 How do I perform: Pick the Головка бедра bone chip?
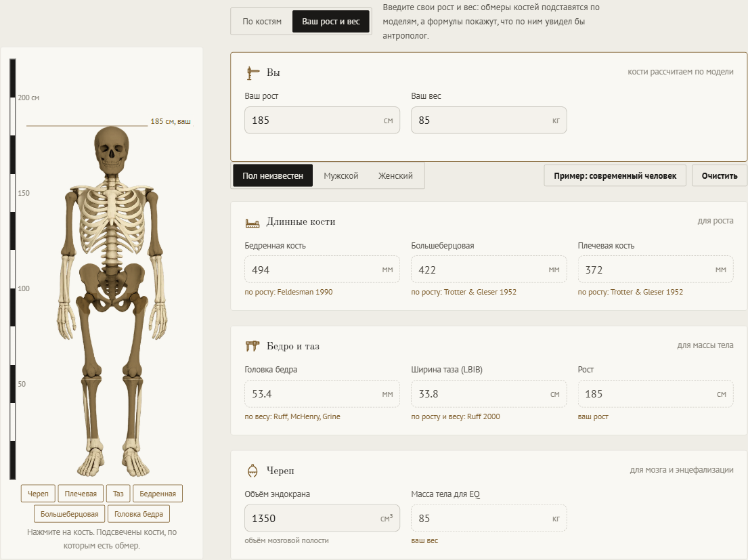click(x=139, y=514)
